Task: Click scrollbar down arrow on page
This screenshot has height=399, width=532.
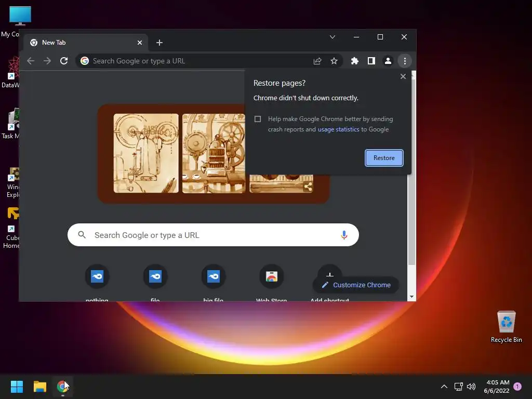Action: 411,297
